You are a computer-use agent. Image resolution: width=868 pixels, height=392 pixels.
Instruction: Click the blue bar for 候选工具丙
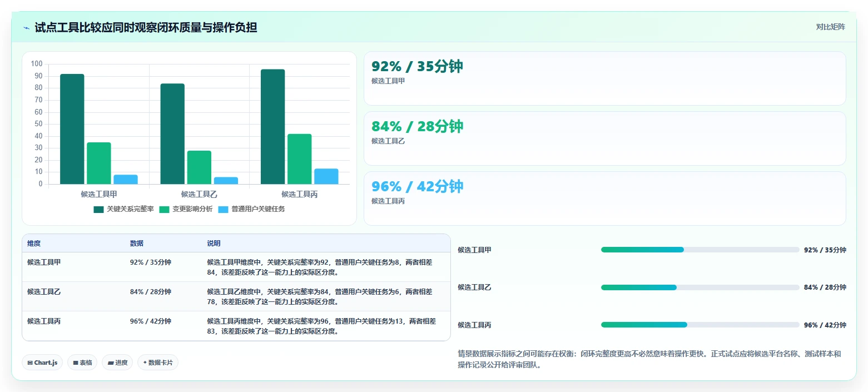click(x=326, y=176)
